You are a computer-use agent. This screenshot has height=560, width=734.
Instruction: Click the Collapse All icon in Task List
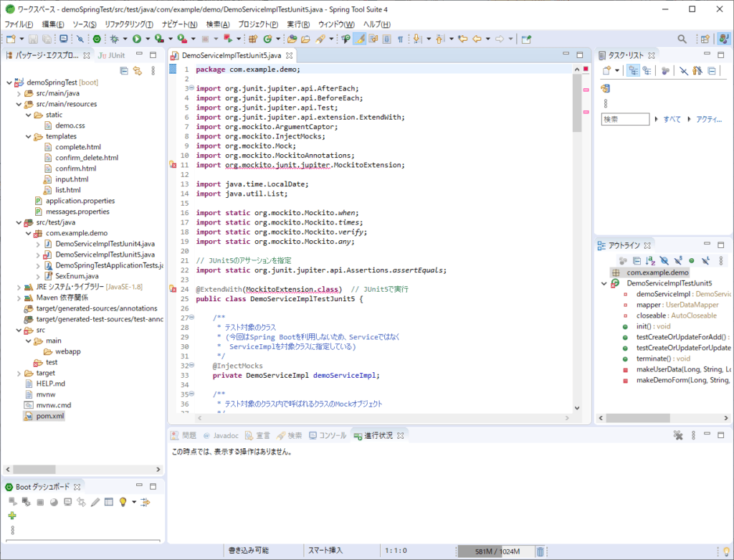[712, 71]
